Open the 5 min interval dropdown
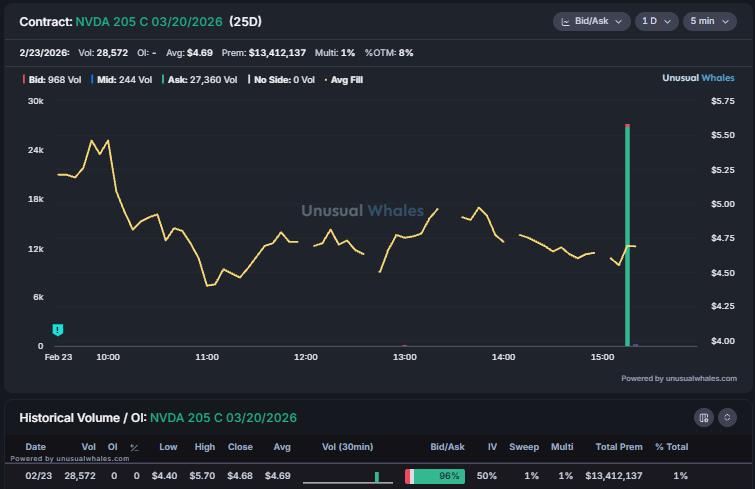The image size is (755, 489). (x=710, y=21)
